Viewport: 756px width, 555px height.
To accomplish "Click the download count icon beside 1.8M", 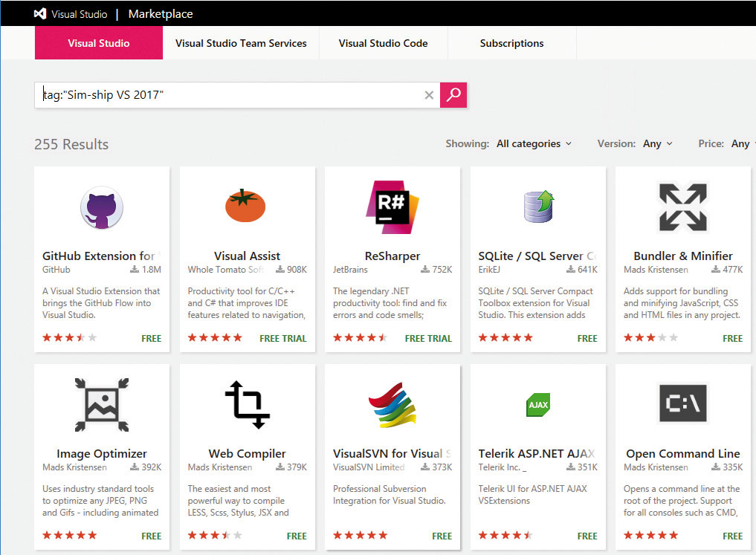I will coord(135,269).
